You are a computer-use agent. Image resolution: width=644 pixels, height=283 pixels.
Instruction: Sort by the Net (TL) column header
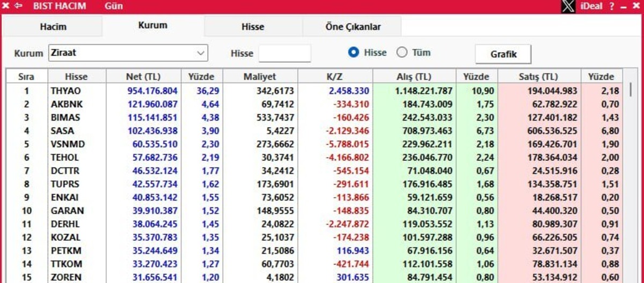pos(143,77)
